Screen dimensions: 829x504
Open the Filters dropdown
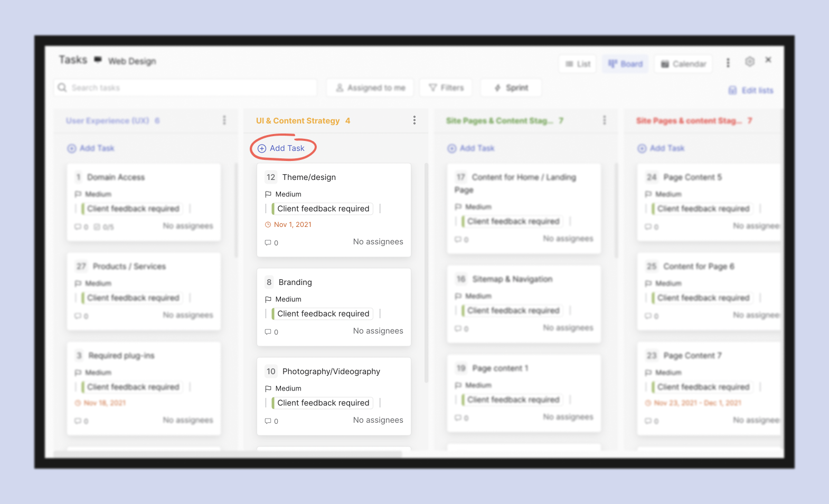coord(446,88)
